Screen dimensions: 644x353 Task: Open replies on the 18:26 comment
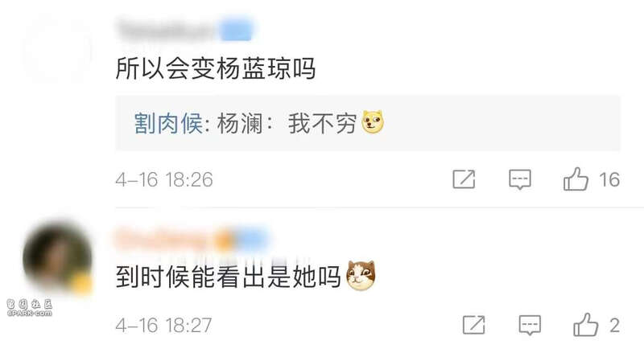tap(520, 179)
